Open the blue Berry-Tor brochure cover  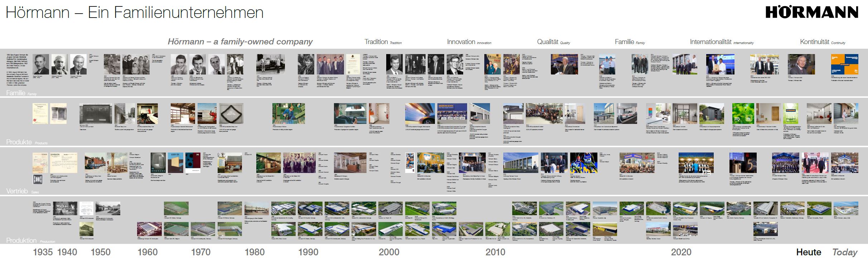[176, 163]
